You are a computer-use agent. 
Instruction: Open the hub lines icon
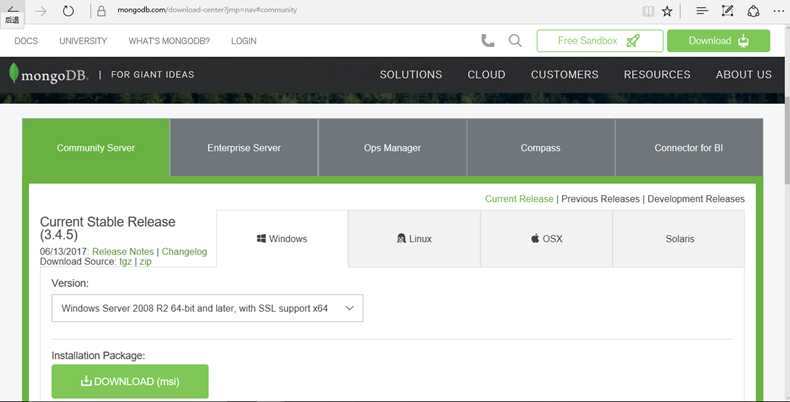pos(702,11)
